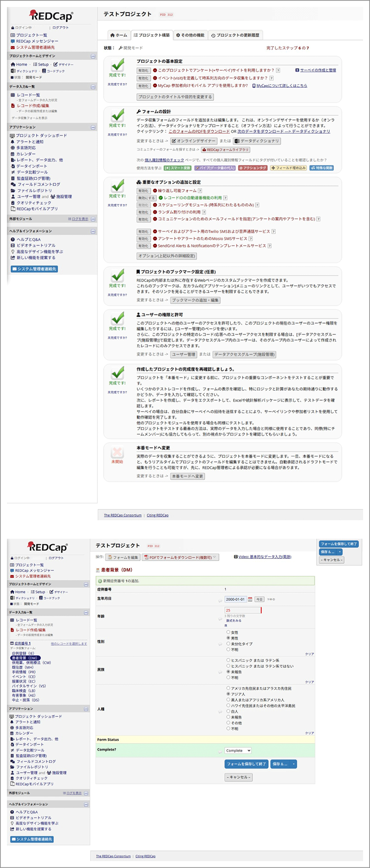Select 男性 under 性別
This screenshot has width=370, height=868.
(x=228, y=638)
